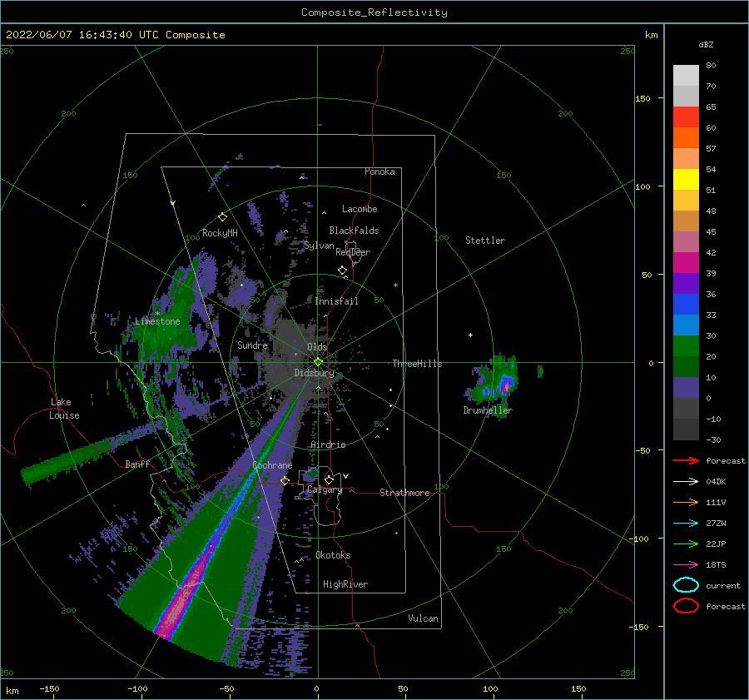Click the '2022/06/07 16:43:40 UTC Composite' timestamp
Viewport: 749px width, 700px height.
(115, 35)
